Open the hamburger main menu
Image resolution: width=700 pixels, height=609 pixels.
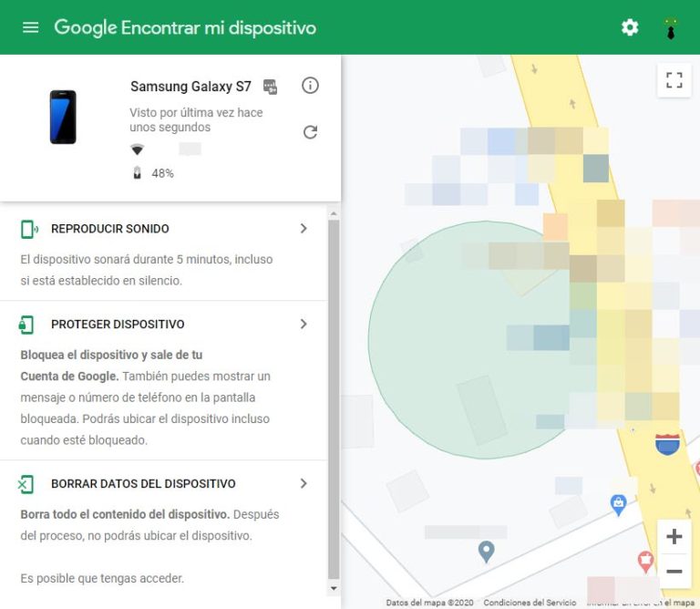(x=30, y=27)
